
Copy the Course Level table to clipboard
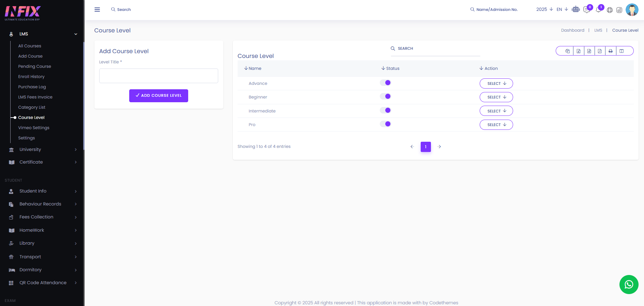tap(568, 51)
